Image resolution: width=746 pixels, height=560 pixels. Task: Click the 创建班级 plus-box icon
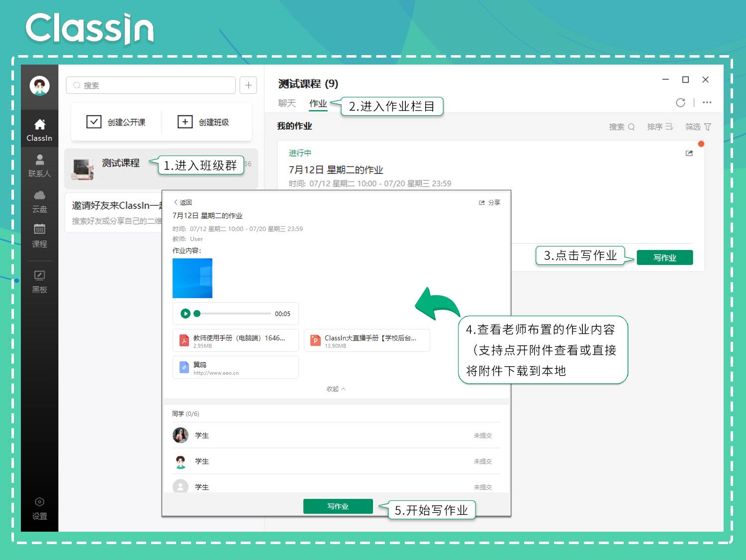coord(185,122)
